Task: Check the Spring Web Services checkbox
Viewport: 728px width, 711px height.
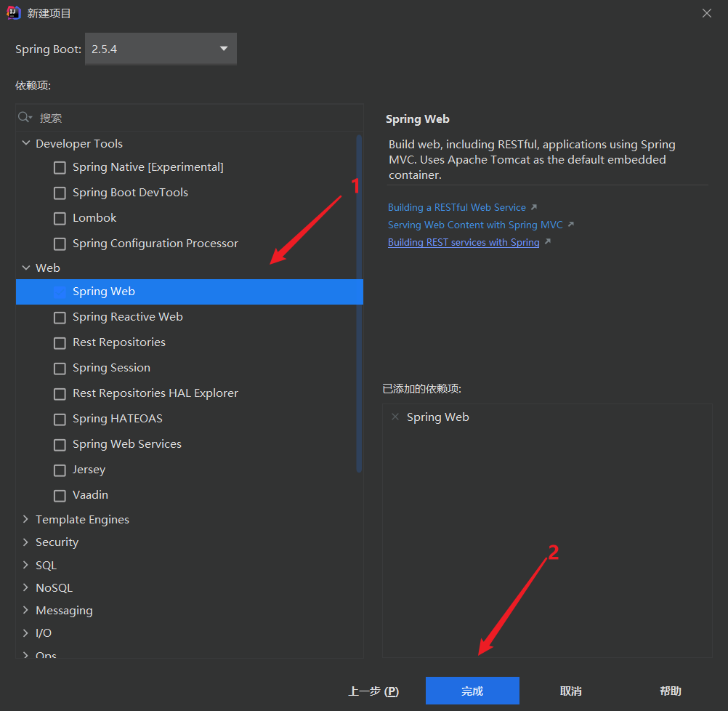Action: 60,445
